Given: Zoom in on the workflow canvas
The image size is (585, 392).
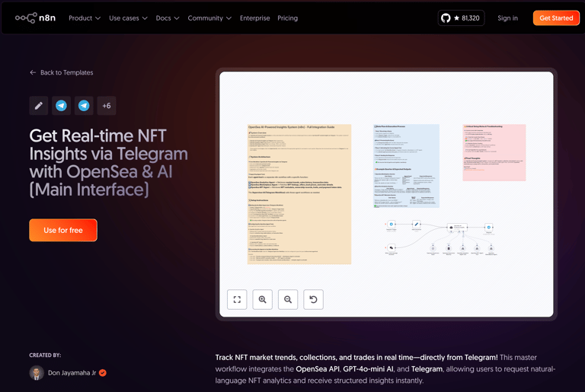Looking at the screenshot, I should pyautogui.click(x=262, y=299).
